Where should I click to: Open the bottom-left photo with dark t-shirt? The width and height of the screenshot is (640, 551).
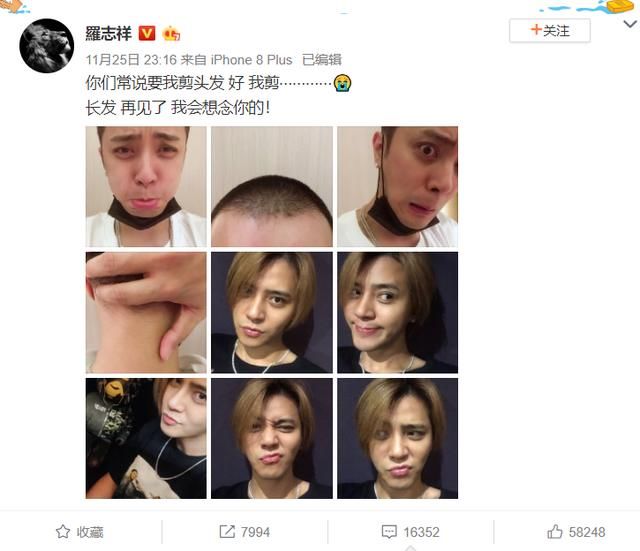coord(146,438)
